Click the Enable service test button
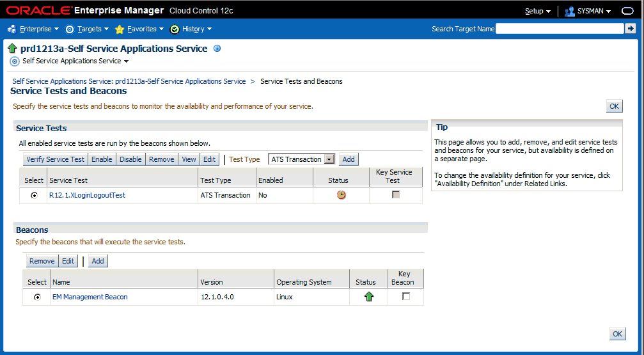Viewport: 644px width, 355px height. (102, 159)
